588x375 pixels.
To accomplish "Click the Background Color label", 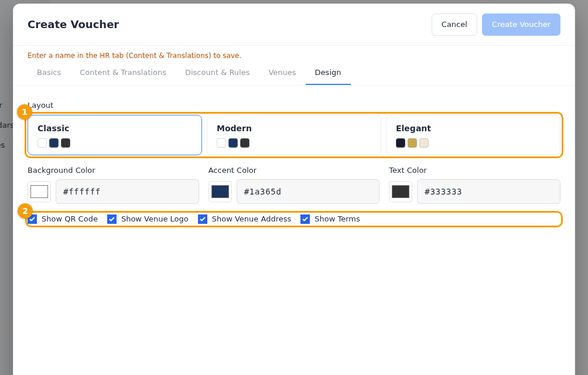I will [x=61, y=171].
